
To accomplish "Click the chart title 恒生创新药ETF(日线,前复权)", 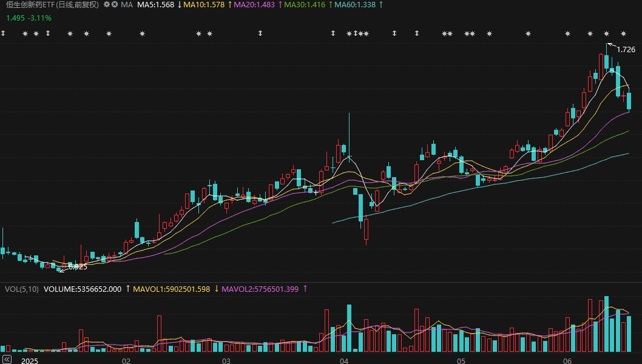I will click(x=52, y=5).
